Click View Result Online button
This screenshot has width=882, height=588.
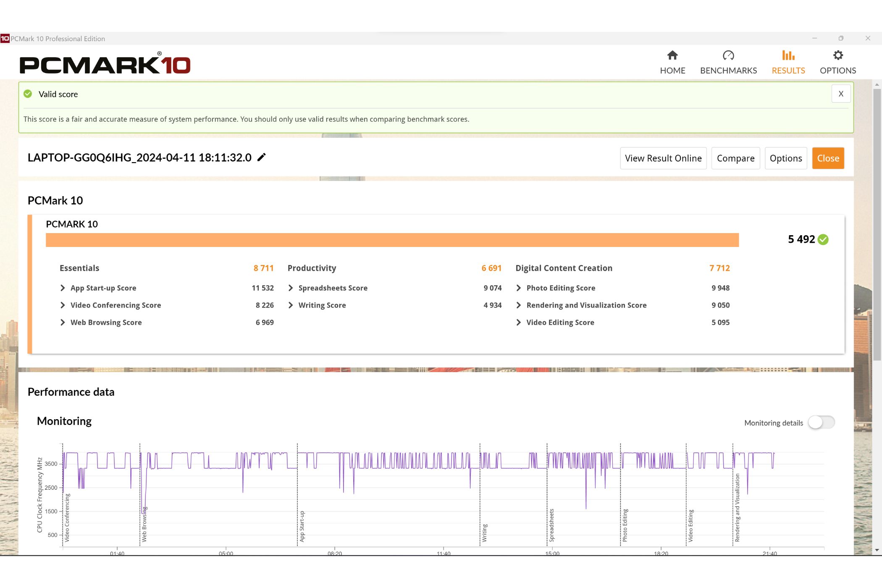tap(663, 158)
